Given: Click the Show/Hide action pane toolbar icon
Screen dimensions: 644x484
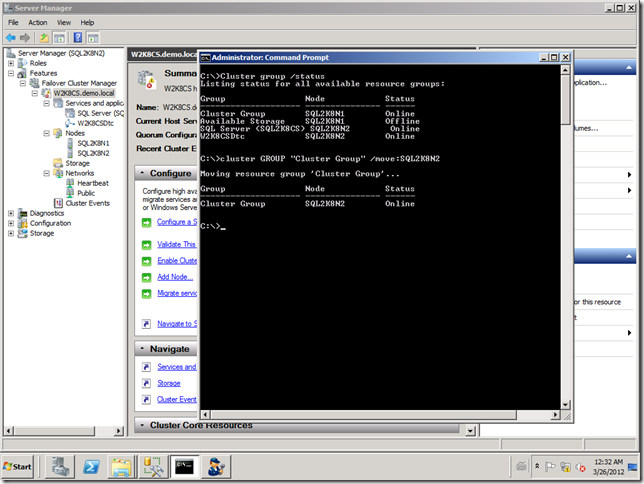Looking at the screenshot, I should click(x=93, y=38).
